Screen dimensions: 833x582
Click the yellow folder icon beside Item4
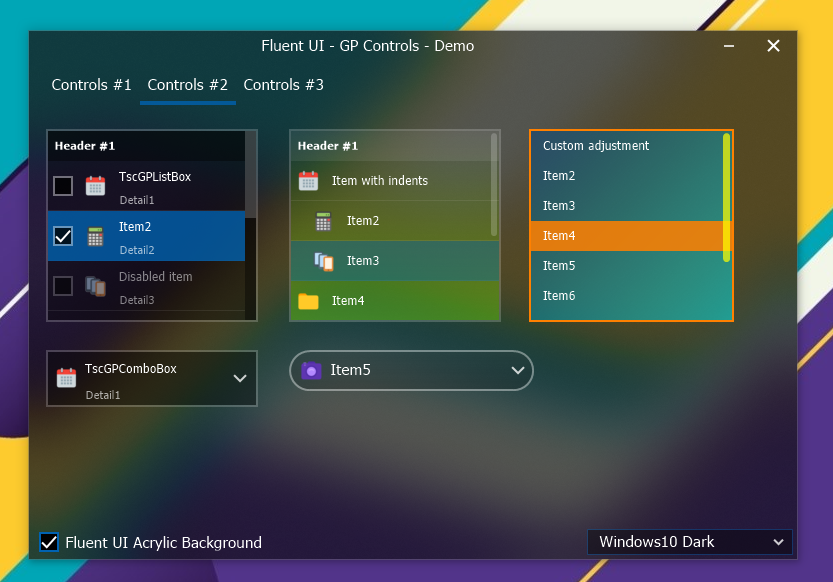tap(308, 301)
